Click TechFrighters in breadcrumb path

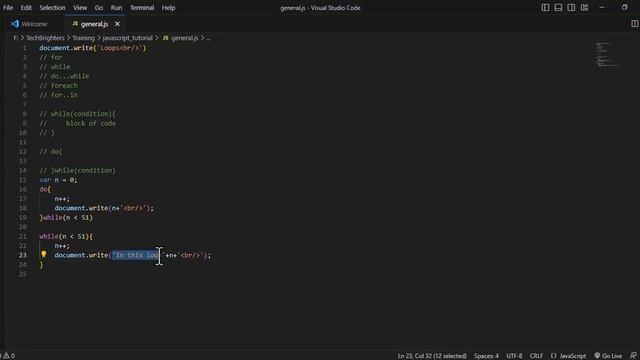point(45,38)
